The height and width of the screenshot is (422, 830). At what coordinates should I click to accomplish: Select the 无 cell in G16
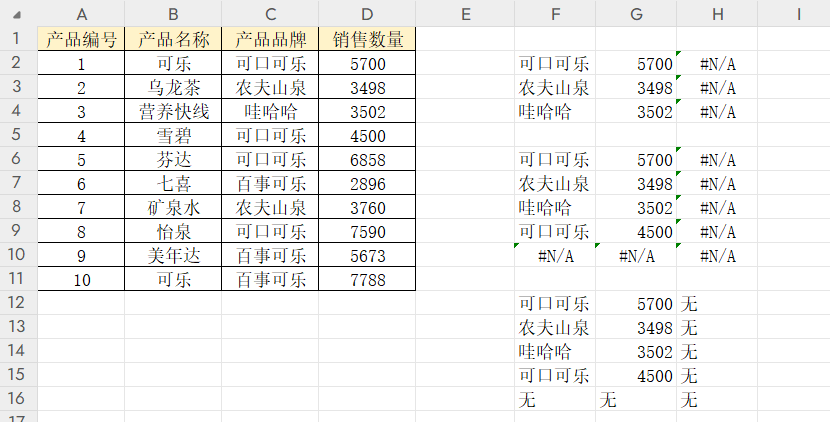click(635, 400)
